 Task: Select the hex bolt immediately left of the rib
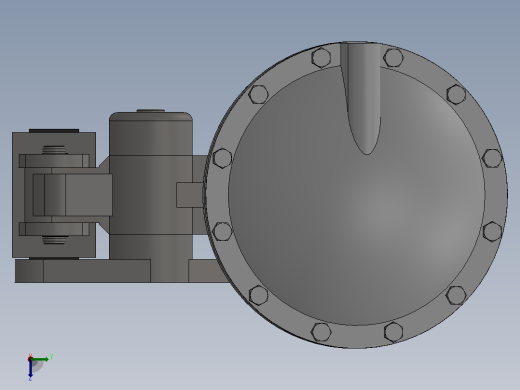(x=321, y=58)
